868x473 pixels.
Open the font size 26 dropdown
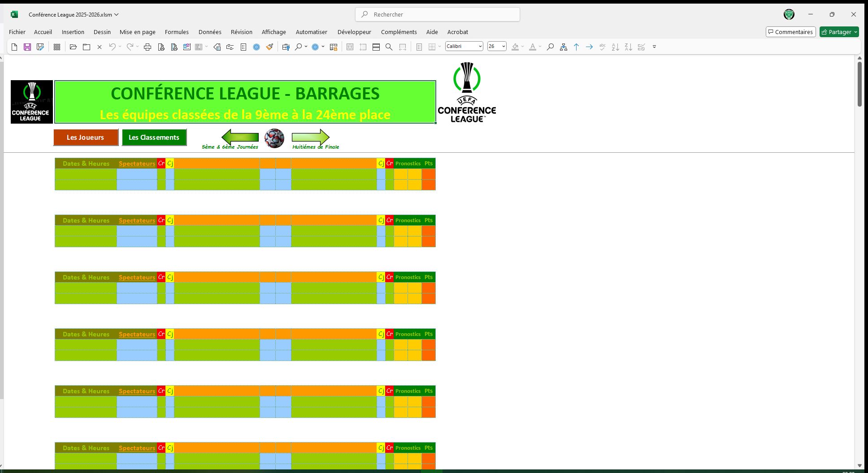(503, 47)
